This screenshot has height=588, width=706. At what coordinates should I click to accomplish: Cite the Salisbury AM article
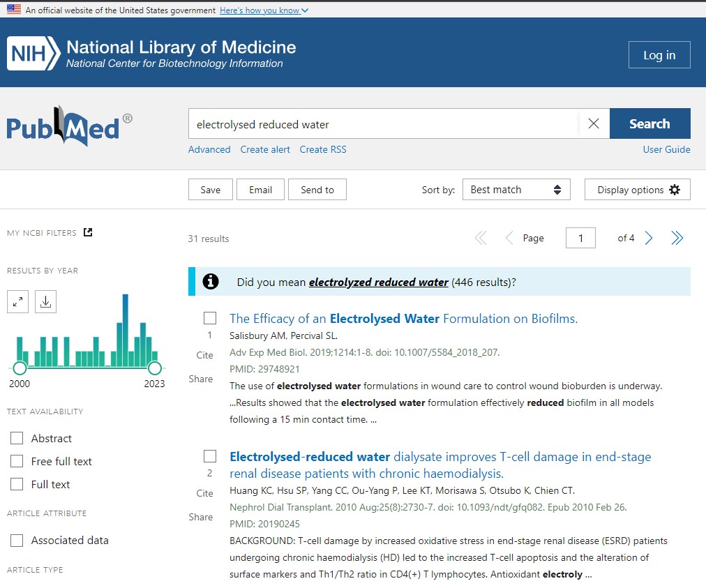(x=204, y=355)
